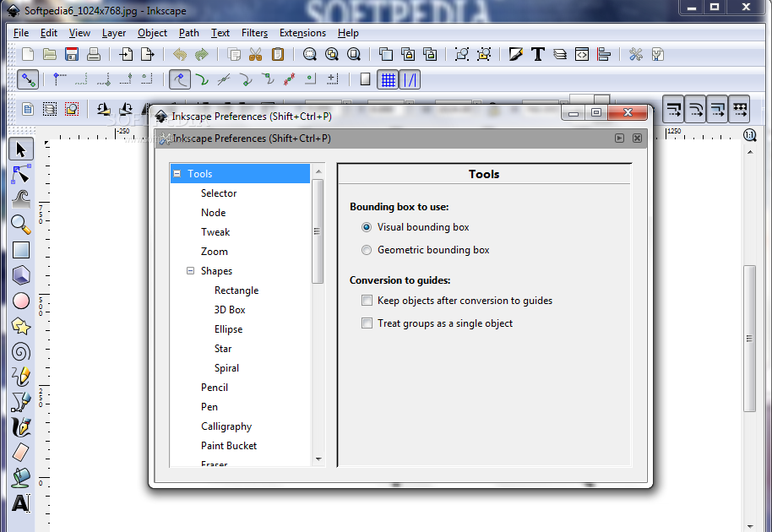
Task: Select the Selector arrow tool
Action: pos(20,149)
